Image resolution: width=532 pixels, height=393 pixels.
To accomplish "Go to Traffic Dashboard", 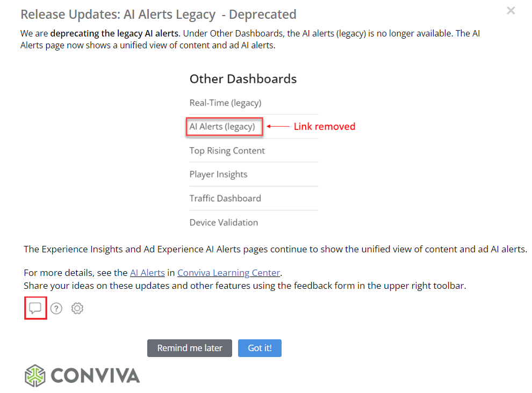I will [225, 198].
